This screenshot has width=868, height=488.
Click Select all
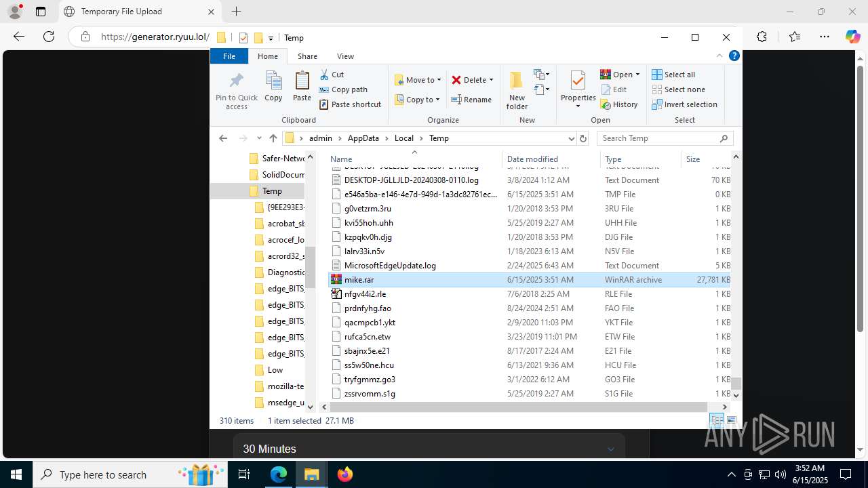click(673, 75)
